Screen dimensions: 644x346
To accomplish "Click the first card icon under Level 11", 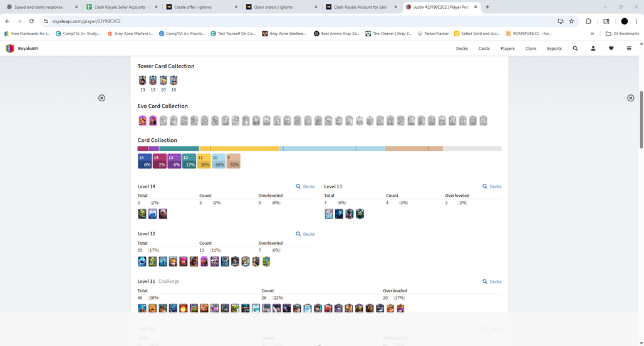I will [142, 308].
